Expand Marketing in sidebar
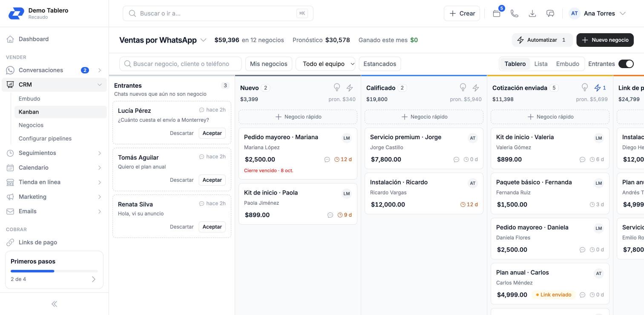644x315 pixels. [x=100, y=197]
